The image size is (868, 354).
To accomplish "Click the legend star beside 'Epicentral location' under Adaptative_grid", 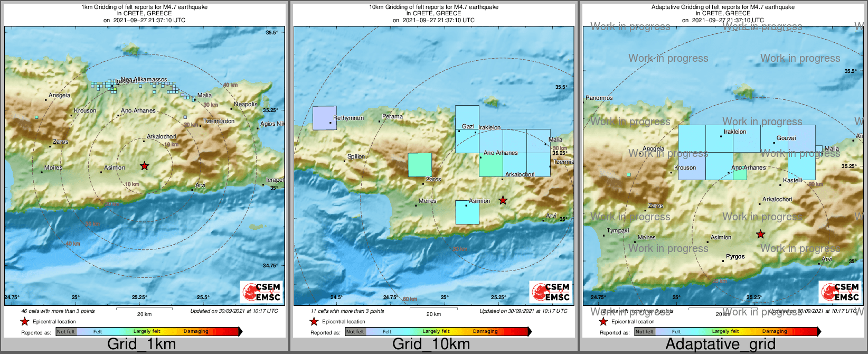I will [603, 321].
